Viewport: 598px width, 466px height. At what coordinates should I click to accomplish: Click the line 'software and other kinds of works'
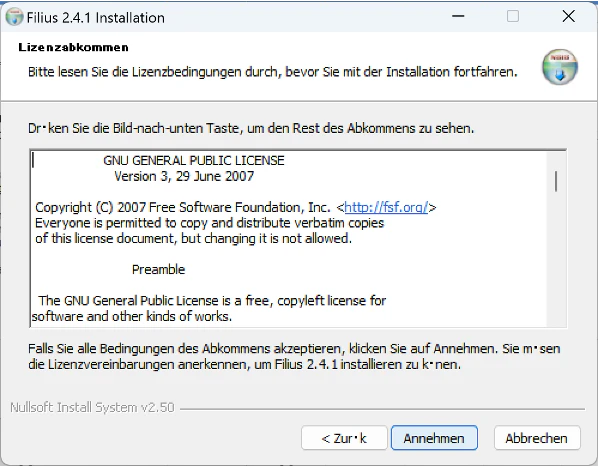[132, 316]
